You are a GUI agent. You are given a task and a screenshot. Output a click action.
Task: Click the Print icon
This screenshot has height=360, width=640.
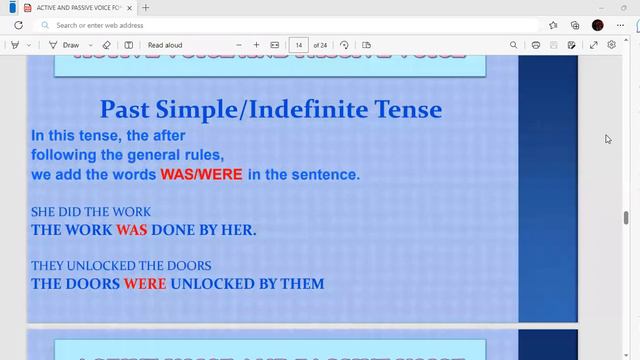536,45
